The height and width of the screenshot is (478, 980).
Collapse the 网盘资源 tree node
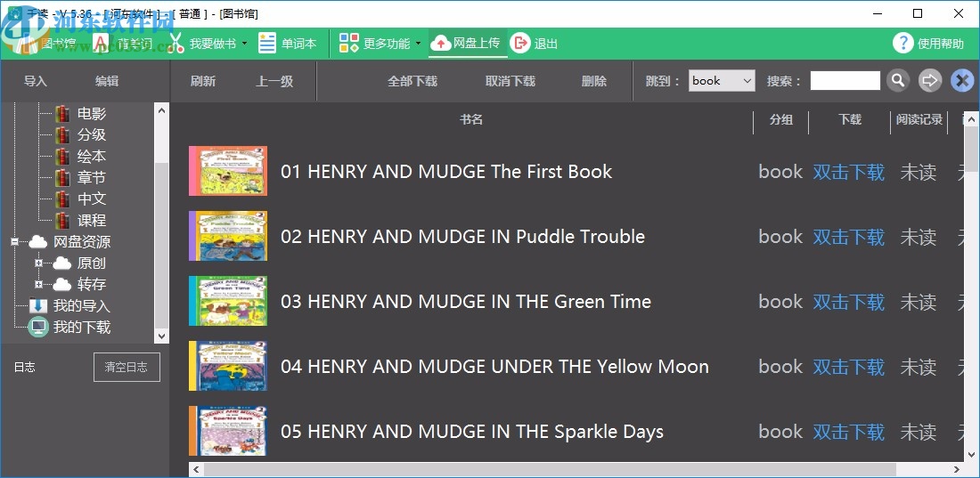(x=15, y=242)
